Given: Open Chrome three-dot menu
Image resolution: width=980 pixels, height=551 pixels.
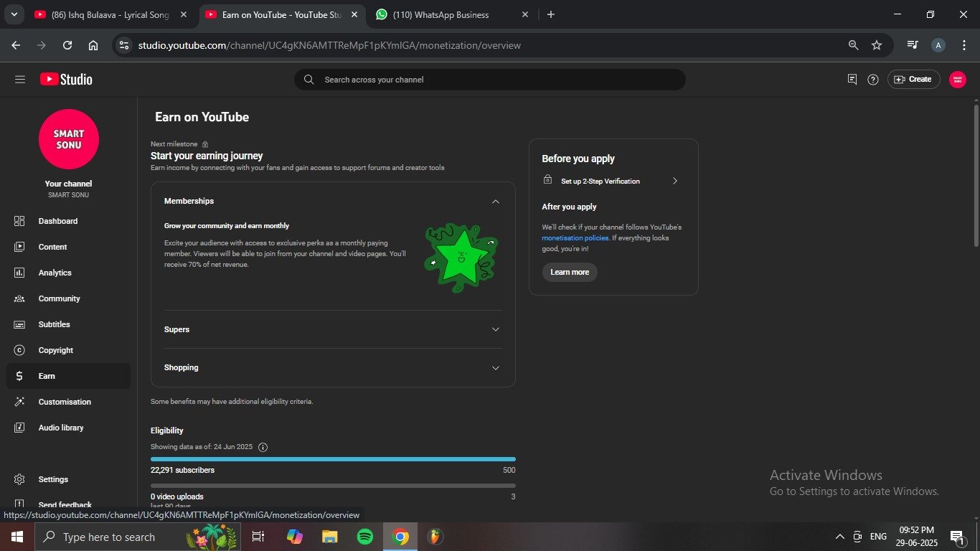Looking at the screenshot, I should pos(964,45).
